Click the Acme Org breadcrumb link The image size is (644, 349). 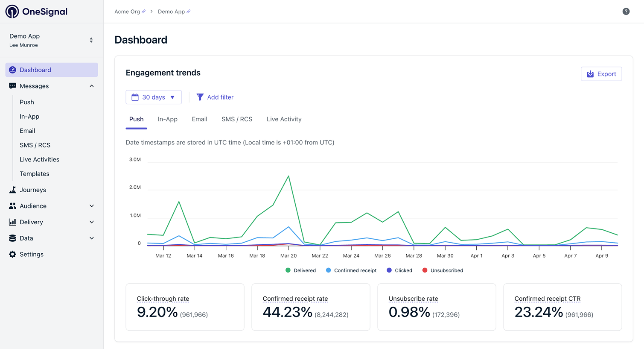coord(127,12)
